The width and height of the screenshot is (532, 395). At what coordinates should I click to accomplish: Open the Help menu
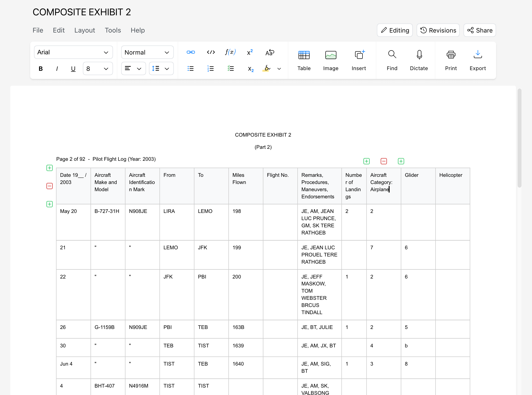click(x=138, y=30)
